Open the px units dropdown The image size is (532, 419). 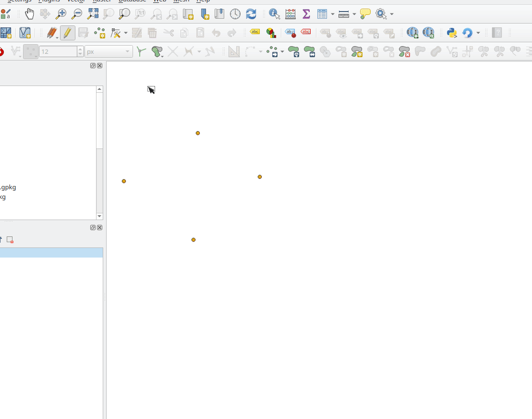[109, 51]
